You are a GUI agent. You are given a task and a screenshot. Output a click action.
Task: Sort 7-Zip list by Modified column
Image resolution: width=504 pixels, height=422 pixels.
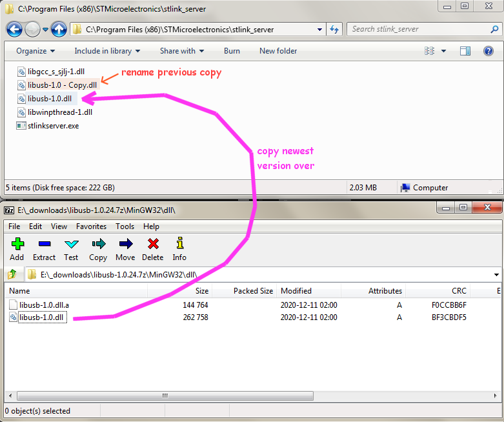pyautogui.click(x=309, y=291)
